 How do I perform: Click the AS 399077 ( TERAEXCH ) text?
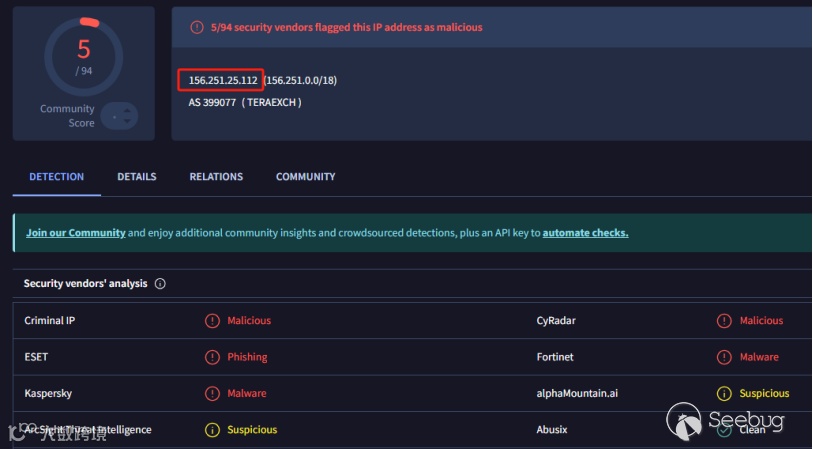[x=245, y=103]
